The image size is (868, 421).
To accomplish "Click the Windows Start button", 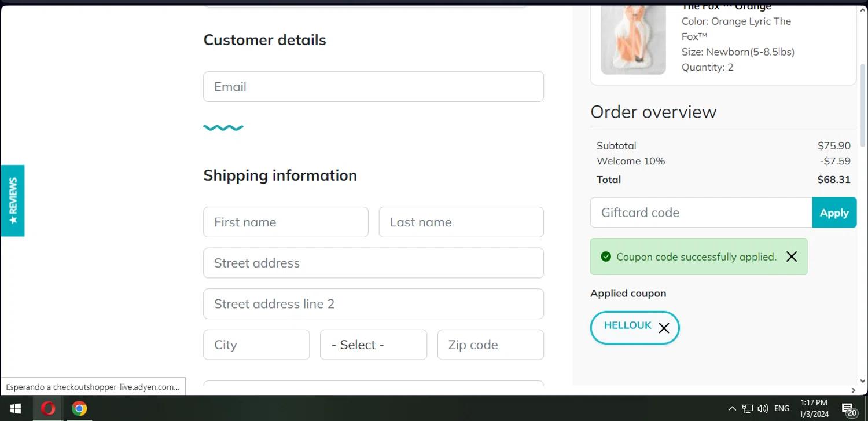I will click(x=16, y=409).
